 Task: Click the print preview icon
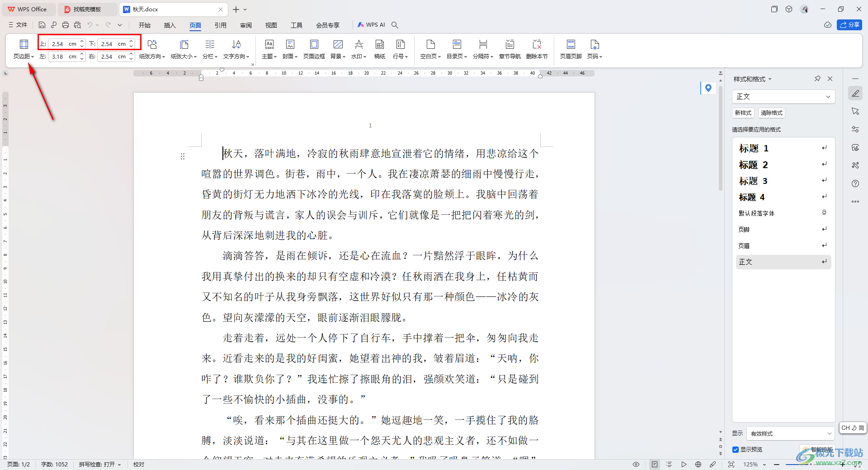pyautogui.click(x=77, y=25)
